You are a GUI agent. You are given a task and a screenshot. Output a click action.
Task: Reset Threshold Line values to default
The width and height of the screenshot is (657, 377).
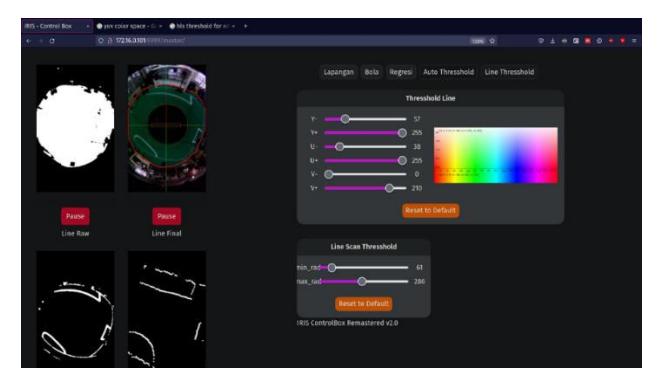[x=430, y=210]
